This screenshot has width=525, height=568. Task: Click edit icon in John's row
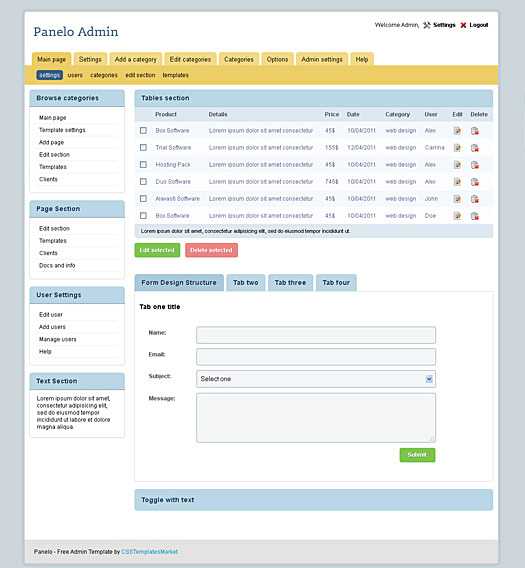point(457,199)
